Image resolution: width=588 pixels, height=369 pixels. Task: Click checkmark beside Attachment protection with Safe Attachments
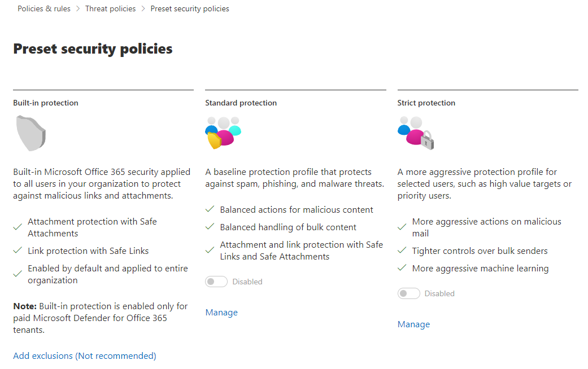click(18, 227)
